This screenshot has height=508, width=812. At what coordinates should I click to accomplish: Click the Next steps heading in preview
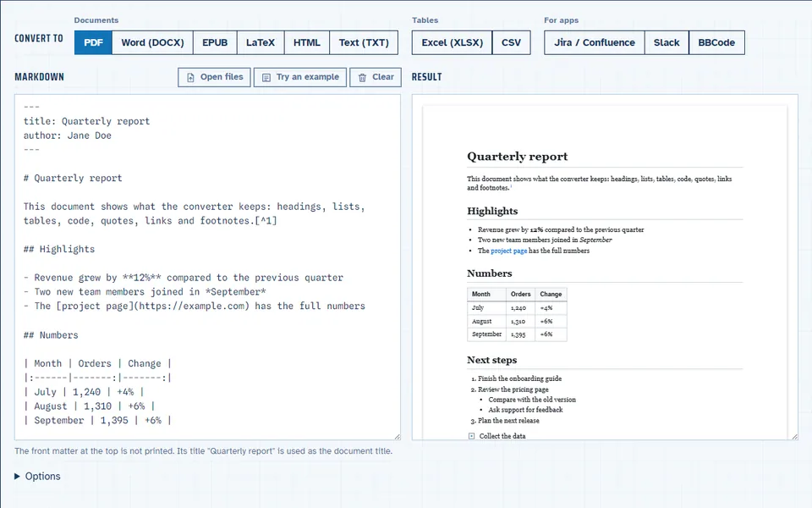(492, 360)
